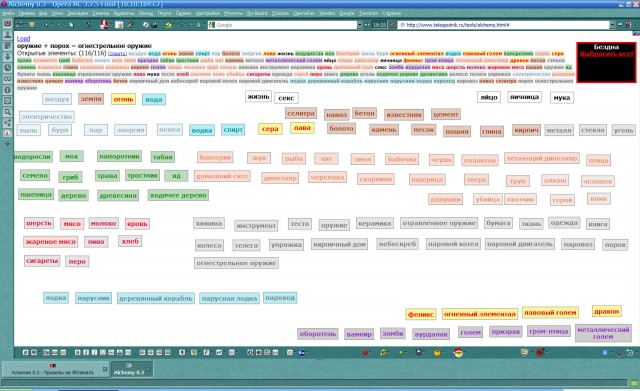This screenshot has height=391, width=640.
Task: Select the водка element tile
Action: [x=202, y=130]
